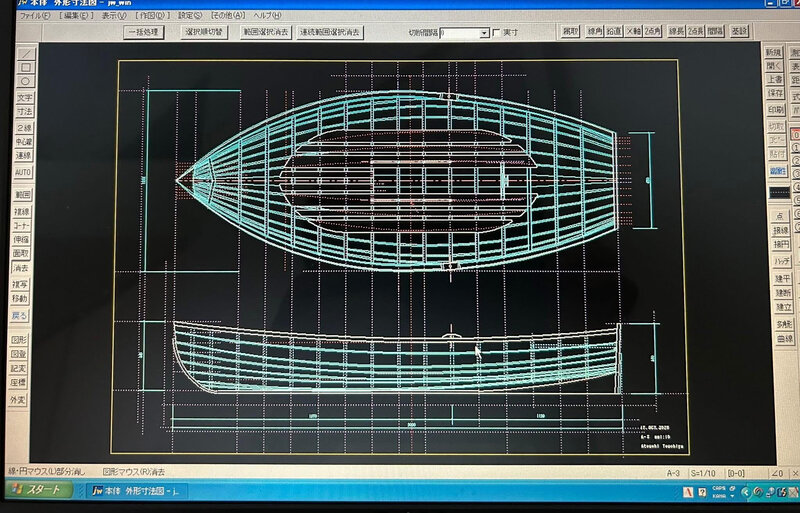The image size is (800, 513).
Task: Select the 曲線 curve tool
Action: pyautogui.click(x=785, y=339)
